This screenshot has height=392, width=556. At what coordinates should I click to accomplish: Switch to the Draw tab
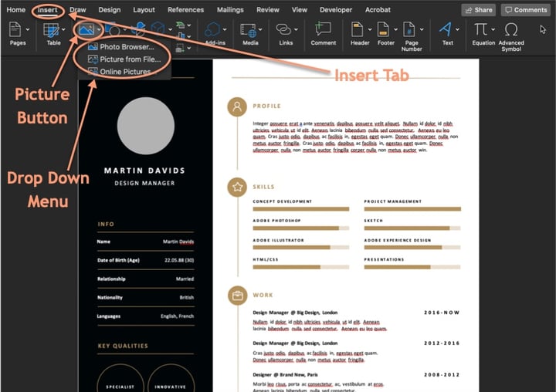[x=78, y=10]
